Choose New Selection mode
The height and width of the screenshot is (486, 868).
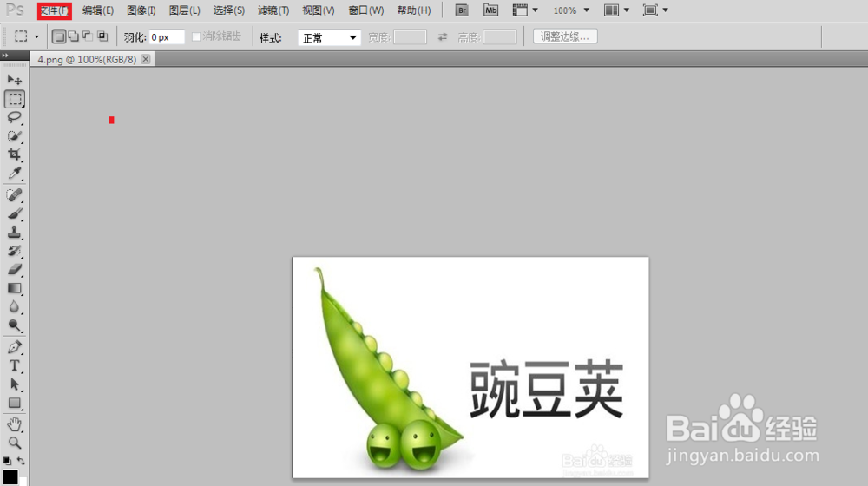click(x=59, y=36)
